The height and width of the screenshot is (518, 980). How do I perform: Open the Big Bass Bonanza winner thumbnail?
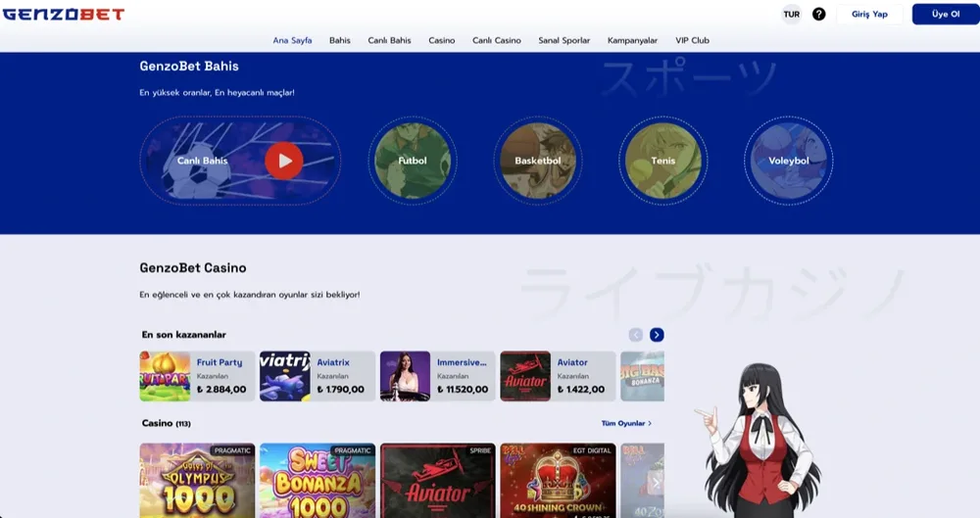[x=643, y=376]
